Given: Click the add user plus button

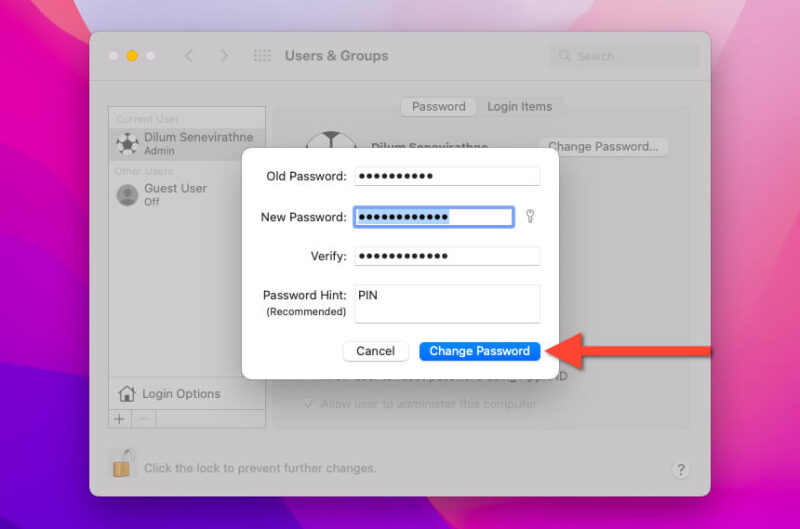Looking at the screenshot, I should [120, 419].
